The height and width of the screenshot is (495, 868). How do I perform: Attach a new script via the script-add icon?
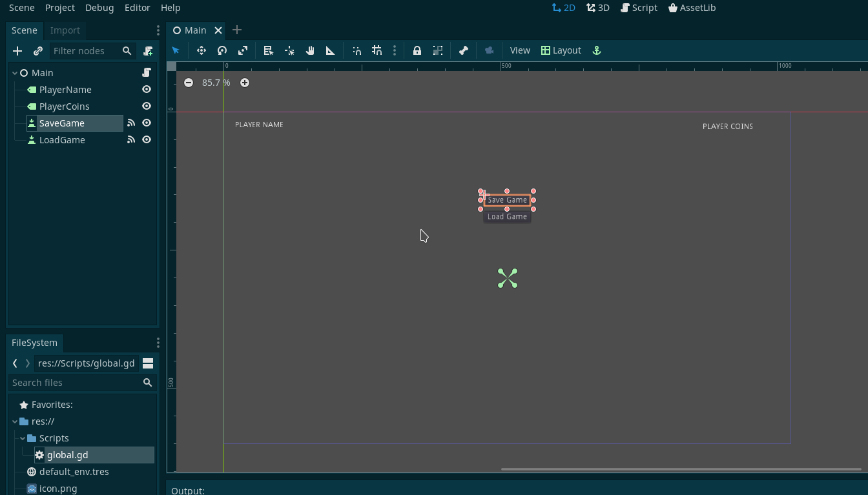coord(148,51)
